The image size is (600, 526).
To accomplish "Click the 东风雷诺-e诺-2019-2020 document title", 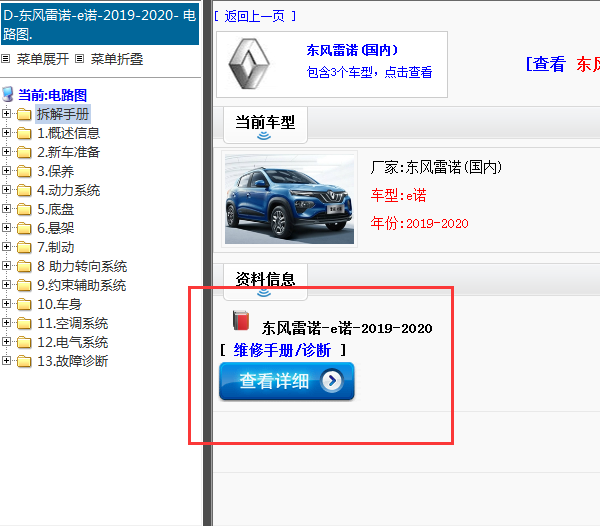I will point(347,328).
